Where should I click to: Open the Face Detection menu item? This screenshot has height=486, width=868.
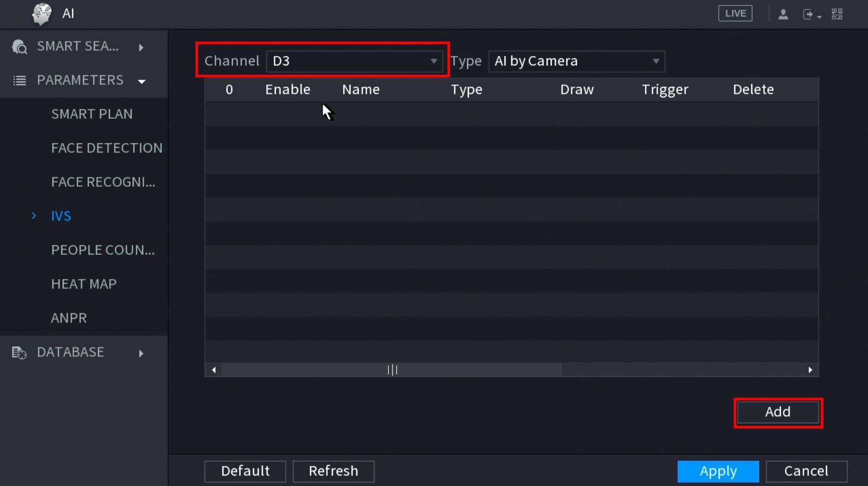pos(106,148)
